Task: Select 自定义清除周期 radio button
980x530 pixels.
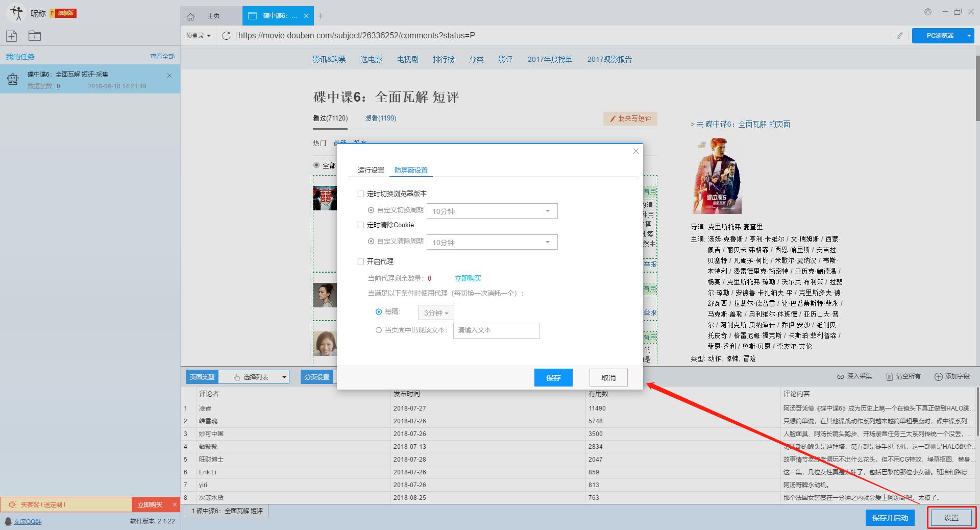Action: tap(371, 241)
